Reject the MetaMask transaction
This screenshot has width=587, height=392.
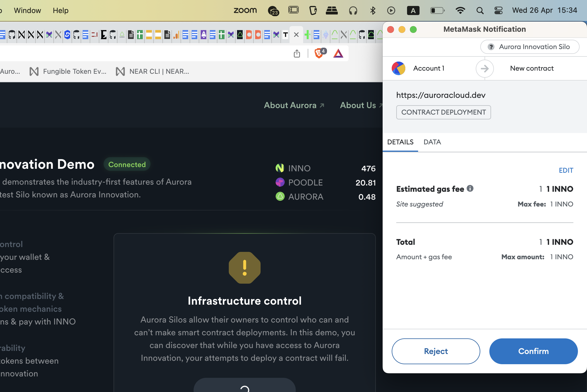point(436,351)
